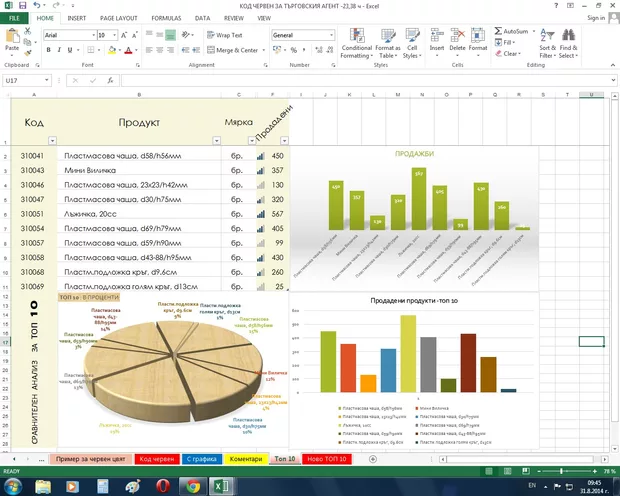The image size is (620, 496).
Task: Expand the Код column filter dropdown
Action: coord(53,142)
